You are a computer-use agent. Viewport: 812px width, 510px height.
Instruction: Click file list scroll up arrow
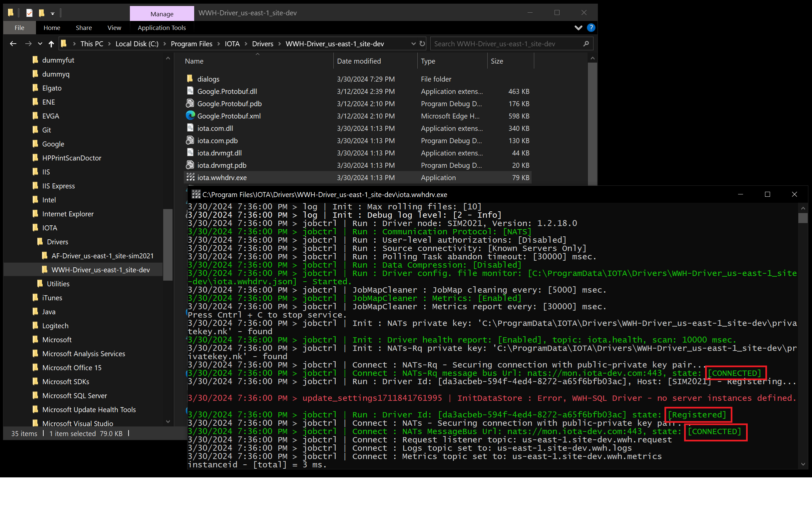point(593,59)
